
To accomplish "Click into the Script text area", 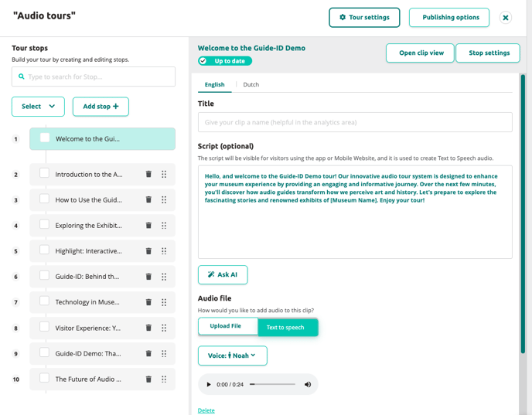I will pos(355,212).
